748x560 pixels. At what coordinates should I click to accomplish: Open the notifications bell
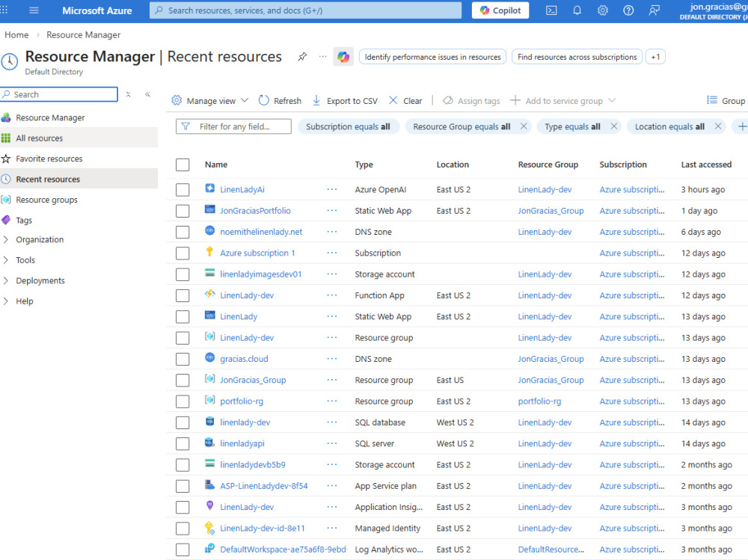(577, 10)
